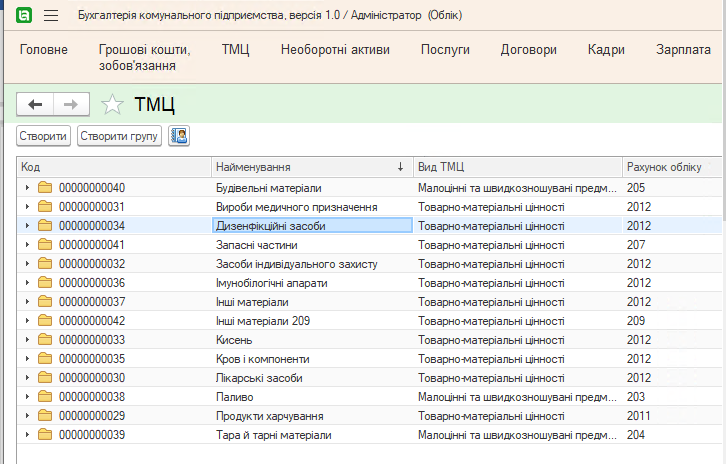
Task: Click folder icon of Дизенфікційні засоби row
Action: click(45, 226)
